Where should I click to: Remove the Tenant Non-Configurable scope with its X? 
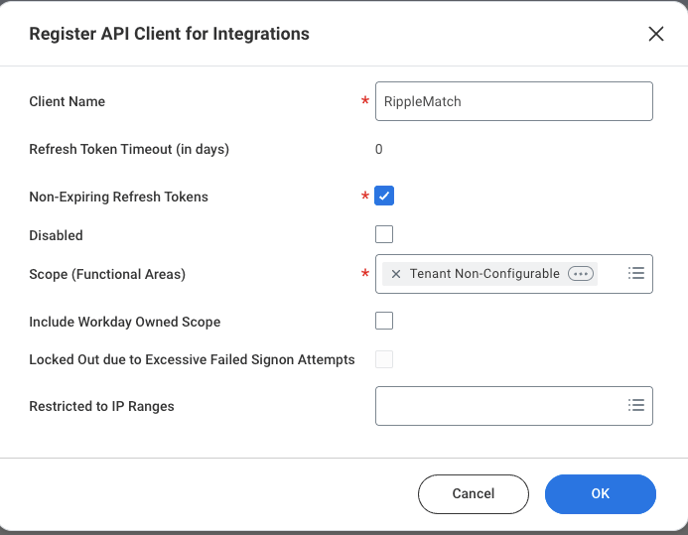click(x=396, y=274)
